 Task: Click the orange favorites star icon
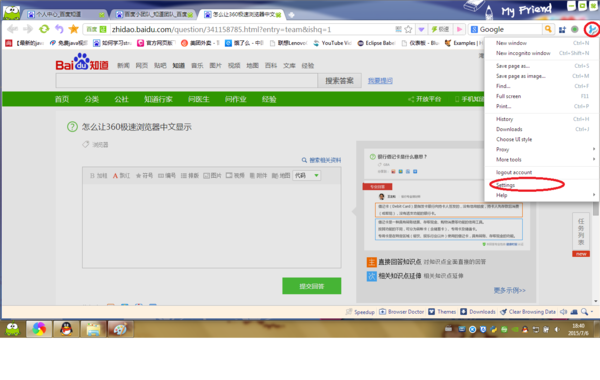[73, 29]
